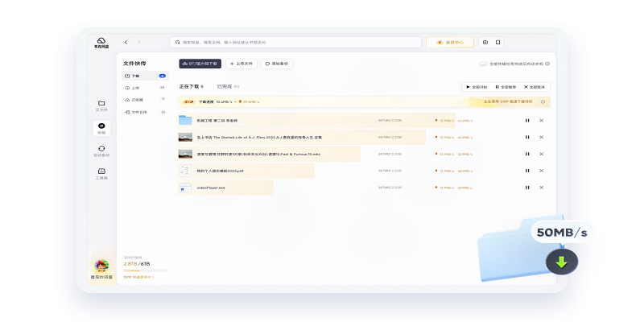Switch to the 已完成 completed tab
The image size is (644, 322).
tap(224, 86)
